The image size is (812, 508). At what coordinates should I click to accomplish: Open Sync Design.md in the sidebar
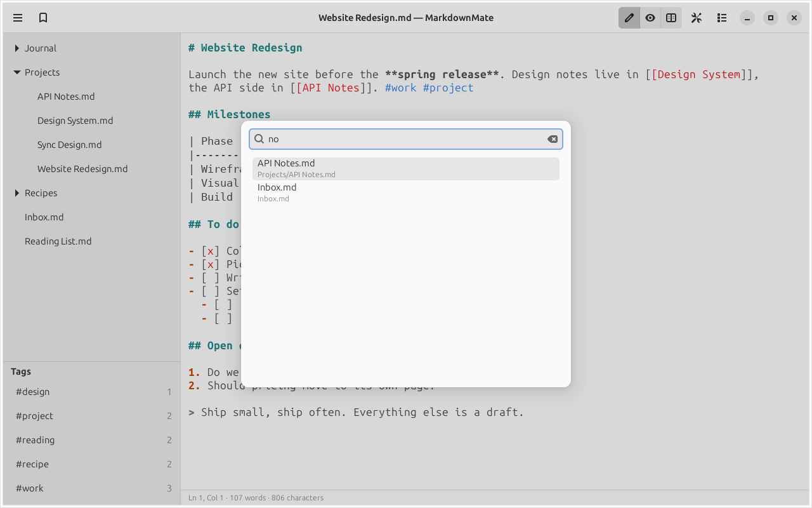pos(92,145)
